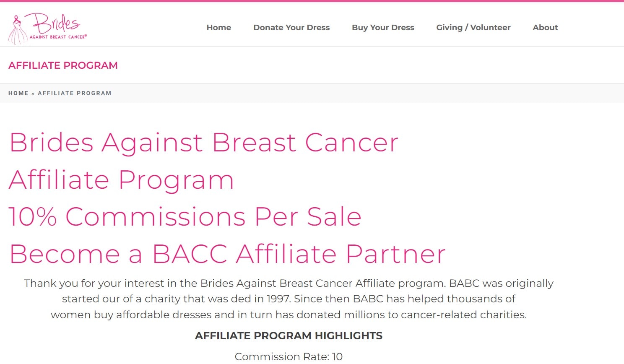This screenshot has height=364, width=624.
Task: Click the bride dress illustration in logo
Action: coord(17,32)
